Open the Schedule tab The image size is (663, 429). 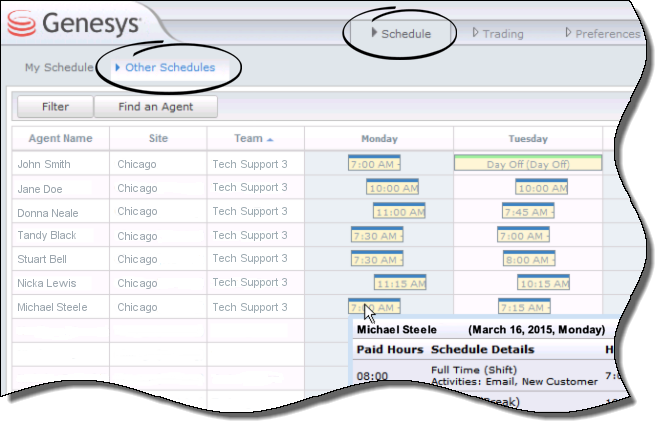404,33
